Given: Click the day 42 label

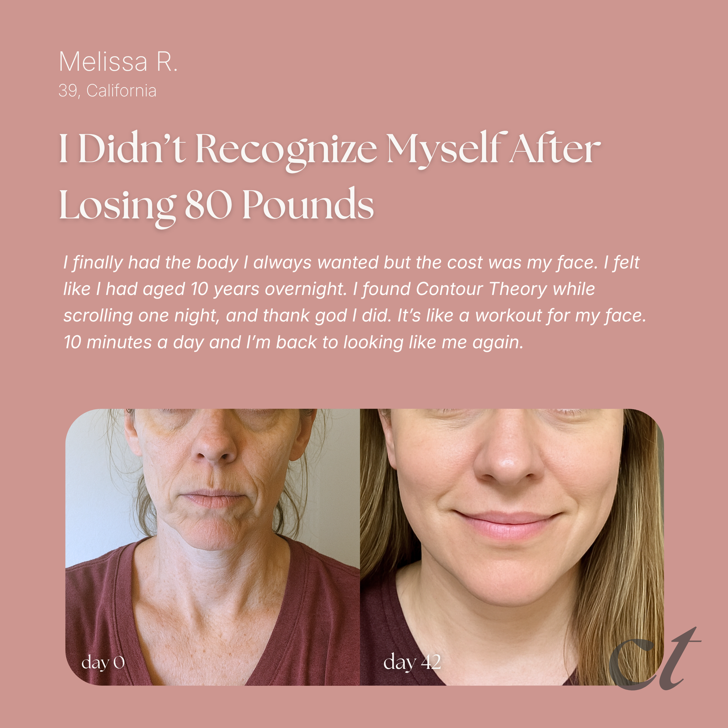Looking at the screenshot, I should 412,662.
